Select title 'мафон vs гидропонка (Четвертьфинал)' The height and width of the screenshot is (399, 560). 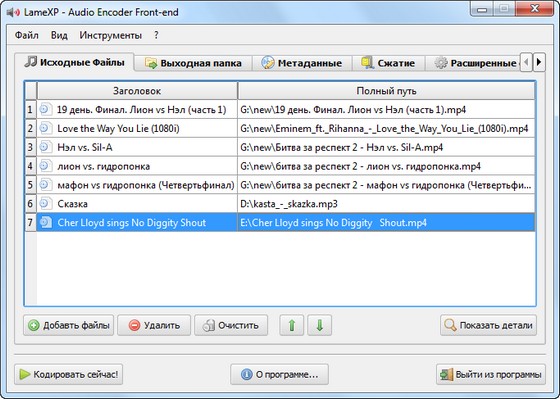tap(146, 185)
